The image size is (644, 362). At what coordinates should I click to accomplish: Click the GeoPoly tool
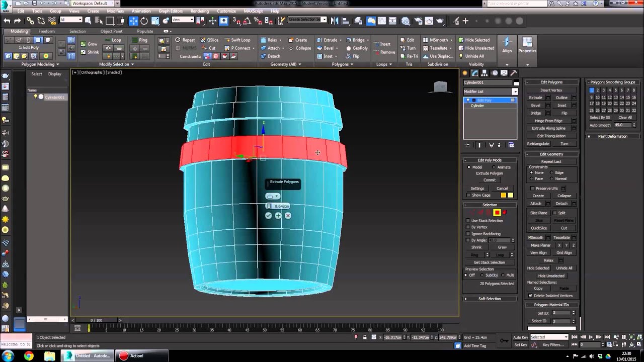[357, 48]
